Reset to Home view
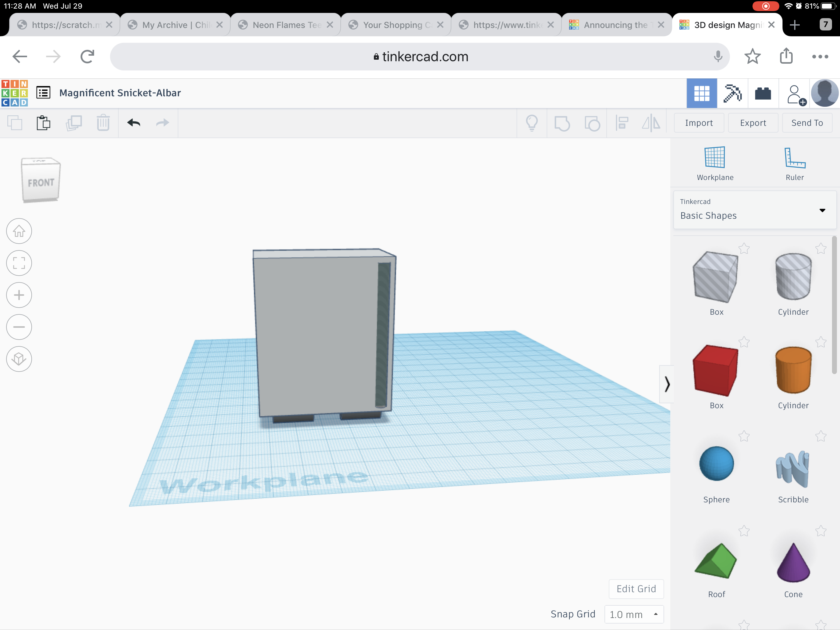 coord(19,231)
